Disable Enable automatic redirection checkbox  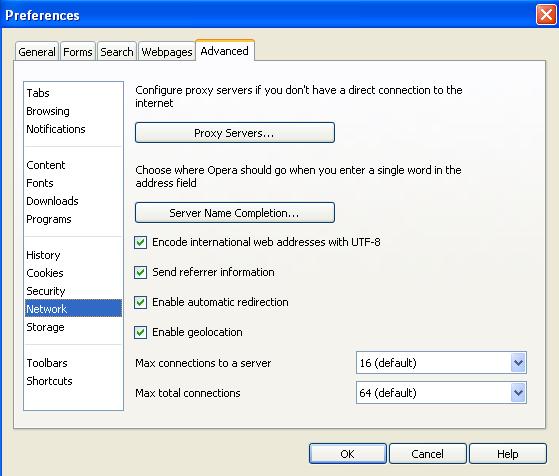click(140, 302)
